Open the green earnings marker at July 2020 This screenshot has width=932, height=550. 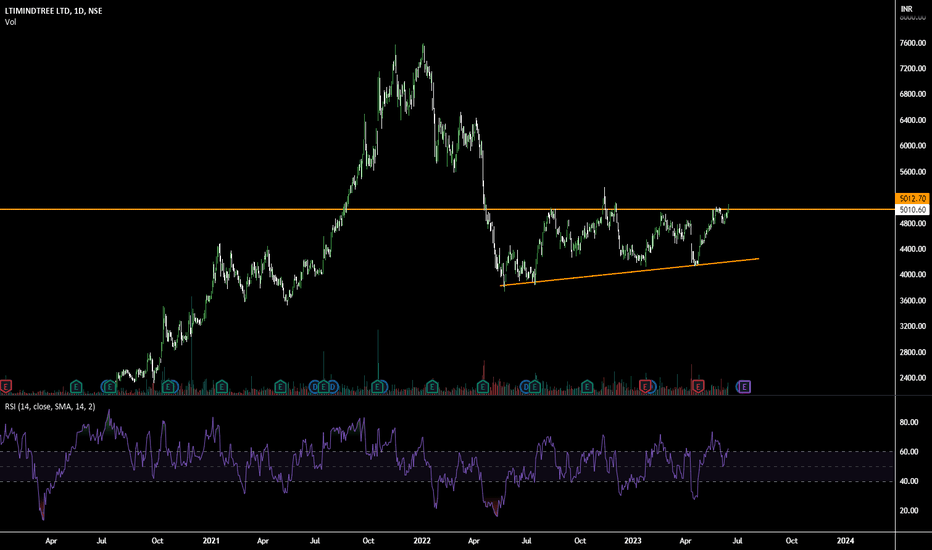(x=109, y=387)
